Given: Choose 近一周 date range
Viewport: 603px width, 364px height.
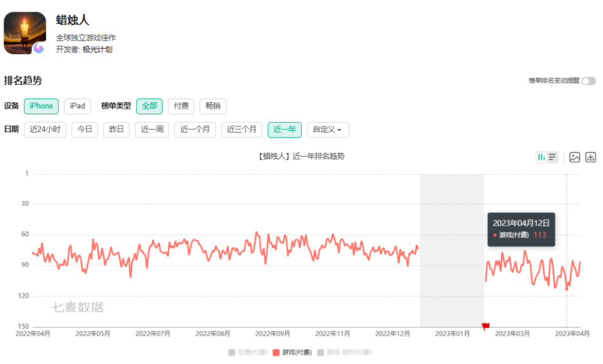Looking at the screenshot, I should point(152,130).
